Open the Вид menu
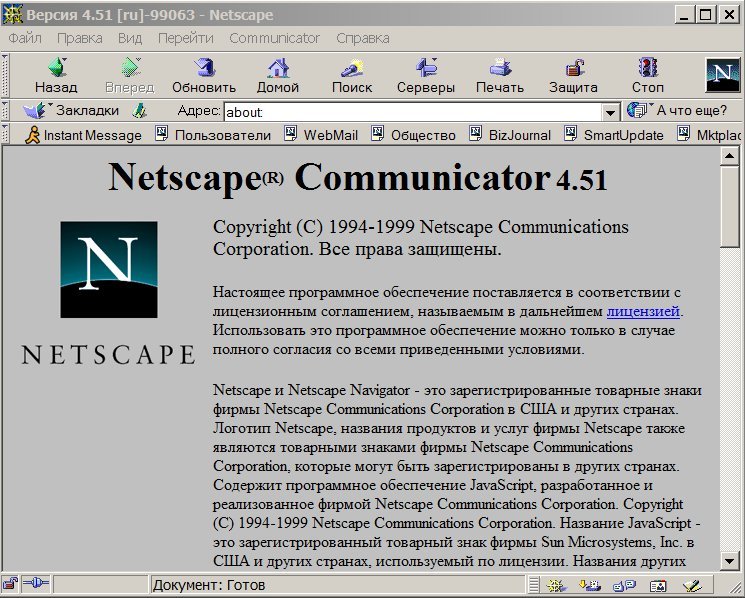 coord(130,38)
